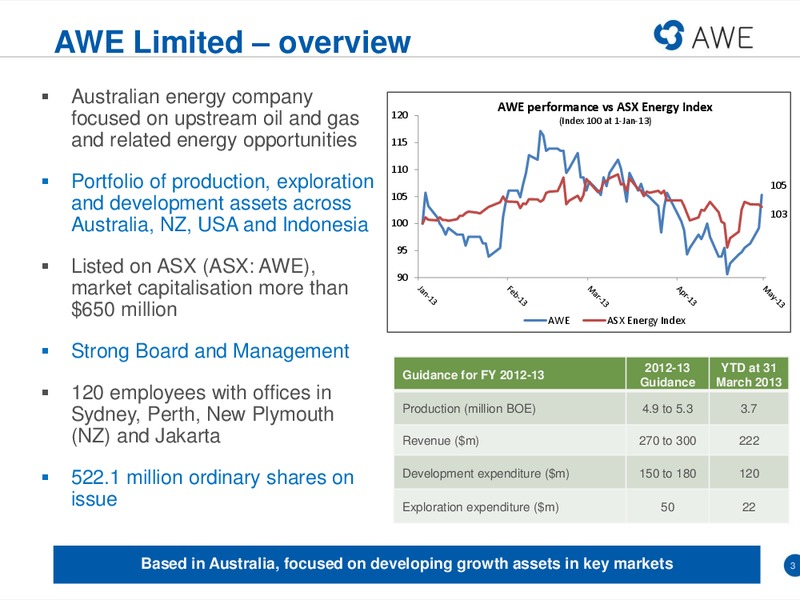The width and height of the screenshot is (800, 600).
Task: Click the y-axis label '115'
Action: point(399,142)
